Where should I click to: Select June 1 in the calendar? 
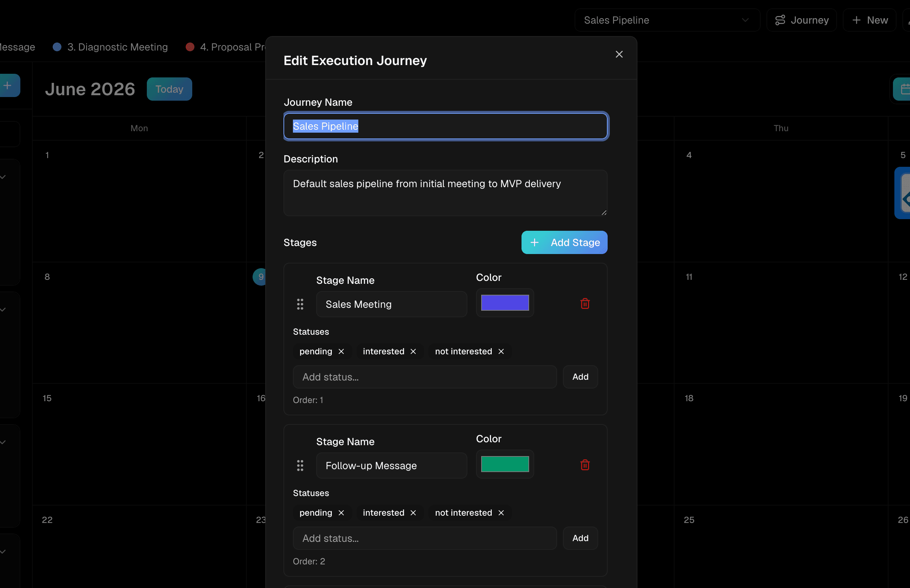tap(47, 155)
